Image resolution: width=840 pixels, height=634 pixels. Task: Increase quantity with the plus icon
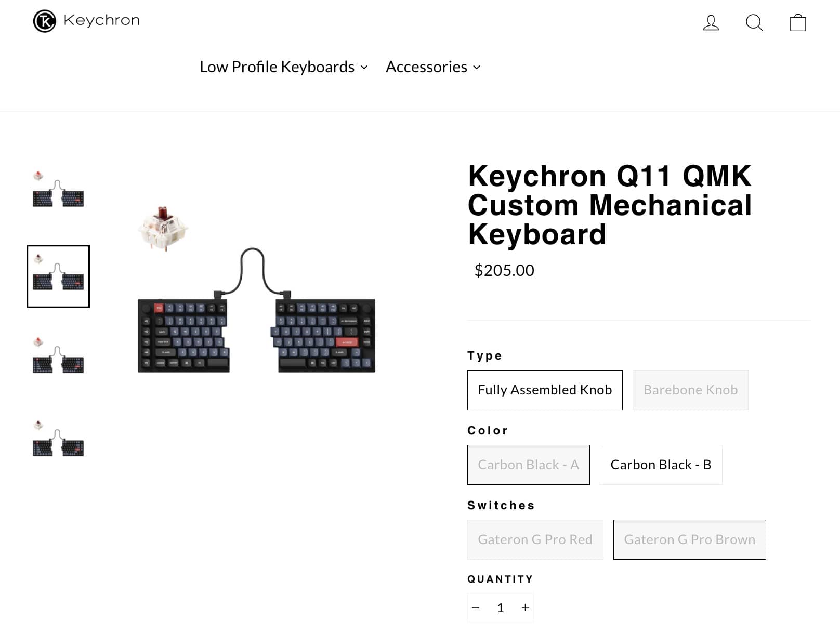point(526,607)
